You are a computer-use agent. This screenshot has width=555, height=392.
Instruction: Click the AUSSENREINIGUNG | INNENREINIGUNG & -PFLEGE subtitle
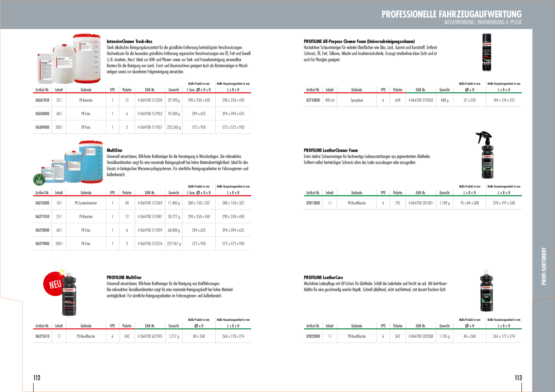[483, 22]
